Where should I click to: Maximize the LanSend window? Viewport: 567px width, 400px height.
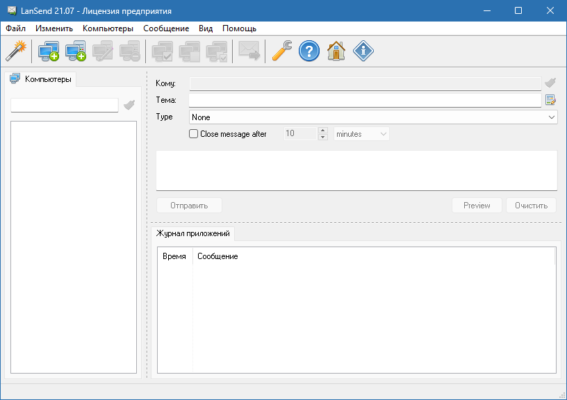(x=518, y=10)
